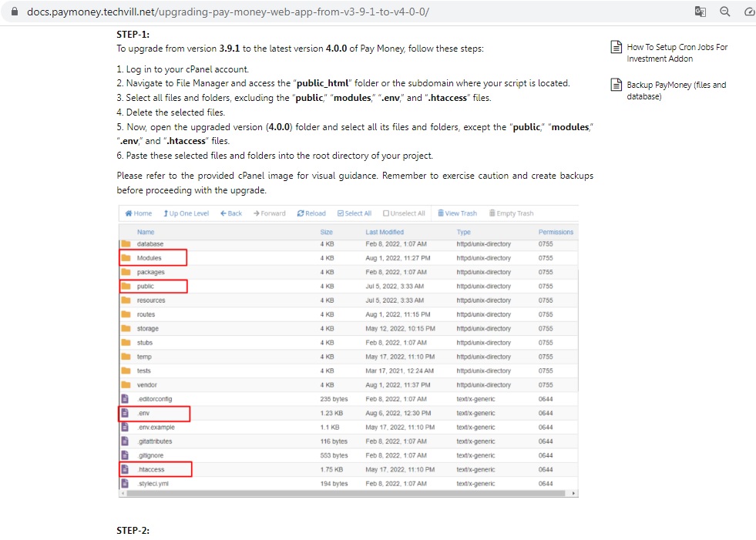Click the magnifier zoom icon in address bar
The image size is (756, 540).
[x=724, y=12]
